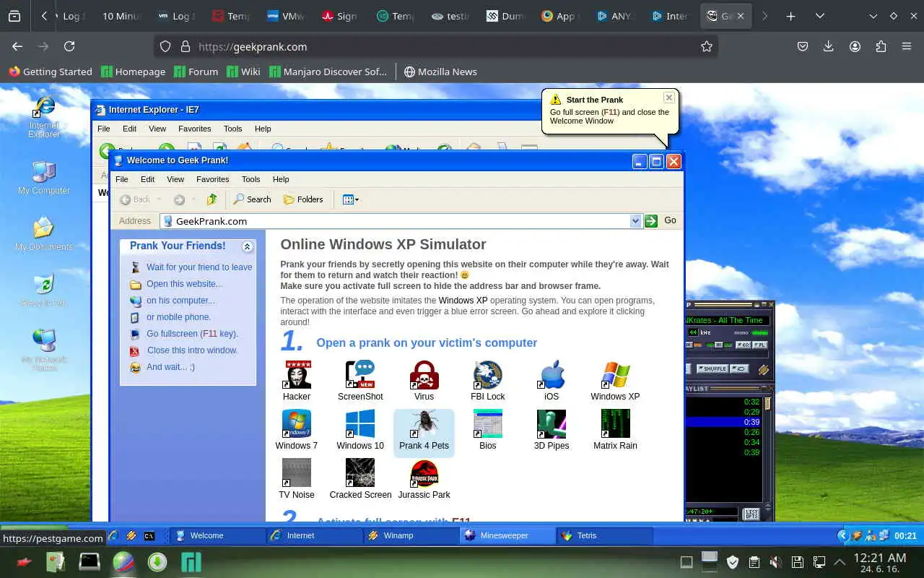
Task: Click the Winamp lightning bolt logo
Action: [764, 369]
